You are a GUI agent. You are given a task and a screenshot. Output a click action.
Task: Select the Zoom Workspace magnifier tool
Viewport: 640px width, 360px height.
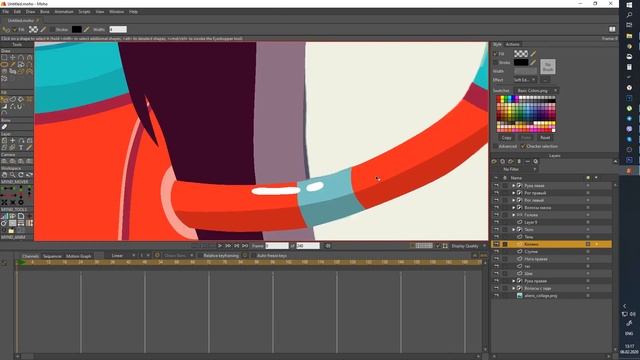tap(13, 175)
